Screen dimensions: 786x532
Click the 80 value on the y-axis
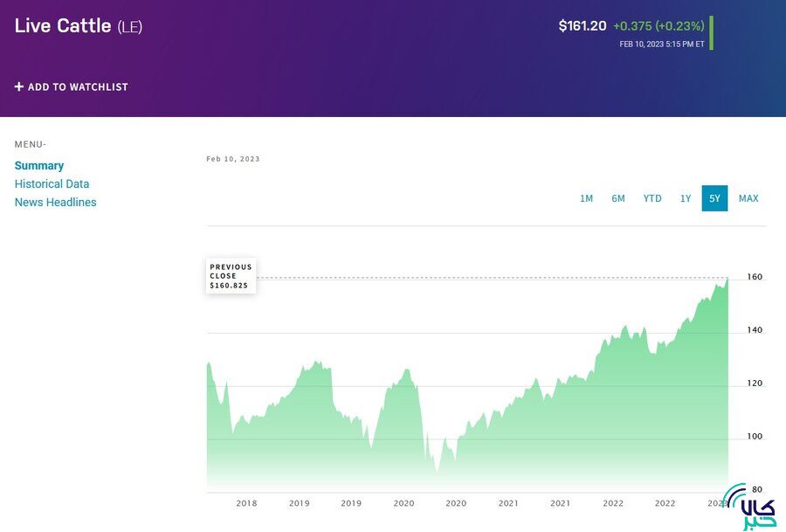[x=756, y=489]
